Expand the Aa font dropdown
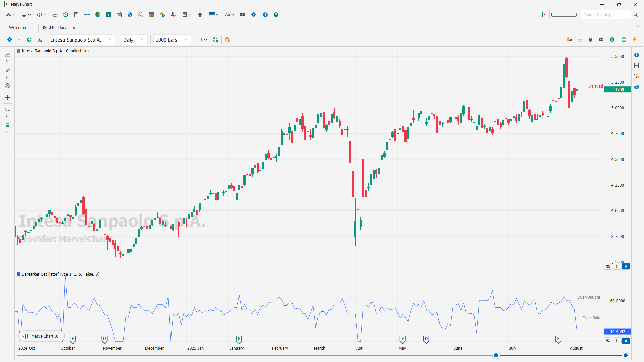This screenshot has height=362, width=644. [229, 15]
